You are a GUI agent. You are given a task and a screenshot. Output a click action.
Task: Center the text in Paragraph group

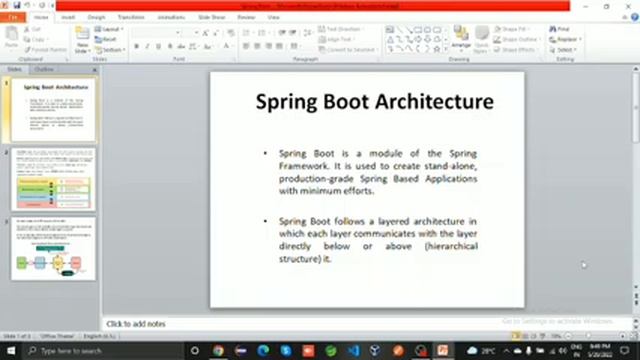[x=257, y=46]
